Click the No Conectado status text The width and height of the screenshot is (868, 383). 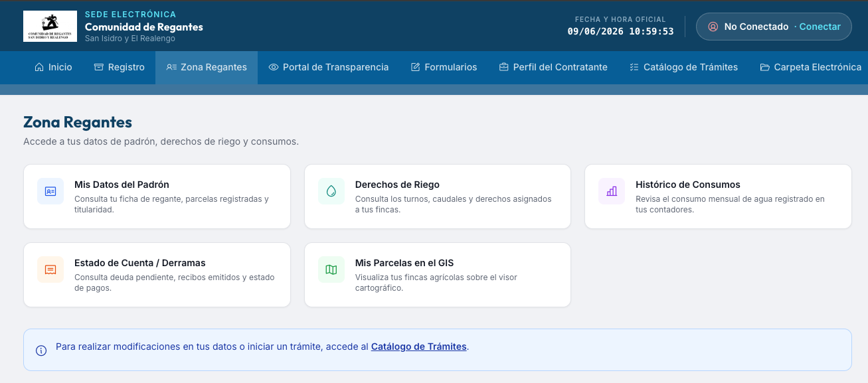click(x=756, y=27)
